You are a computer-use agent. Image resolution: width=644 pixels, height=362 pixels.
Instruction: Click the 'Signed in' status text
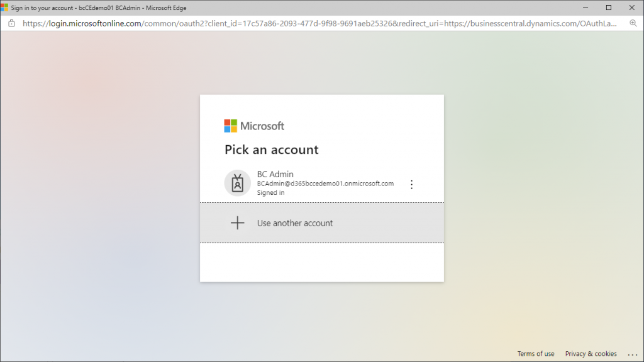tap(270, 192)
